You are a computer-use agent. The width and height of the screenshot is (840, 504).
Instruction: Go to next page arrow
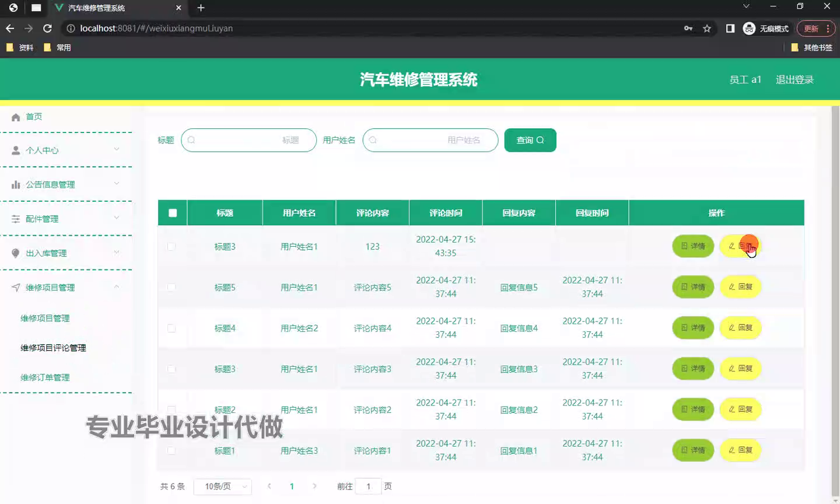click(x=314, y=486)
